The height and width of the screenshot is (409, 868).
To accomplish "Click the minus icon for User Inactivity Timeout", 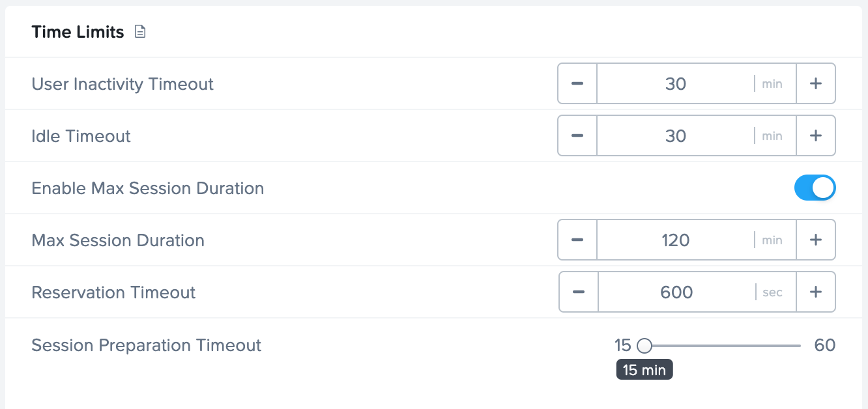I will click(577, 83).
